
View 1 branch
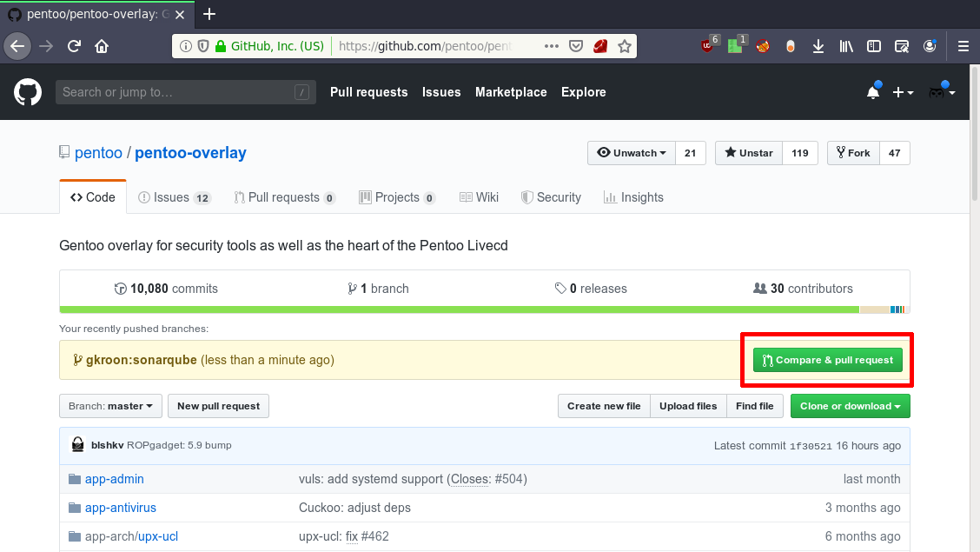click(x=378, y=289)
